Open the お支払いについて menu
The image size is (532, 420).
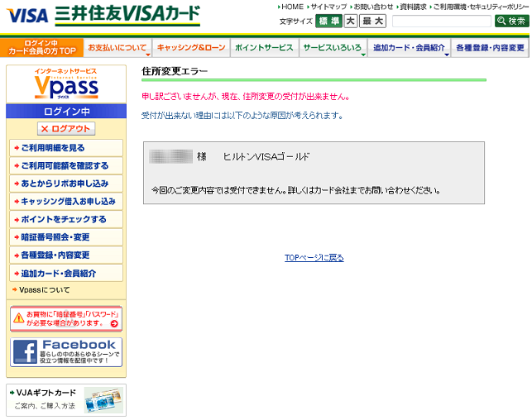117,48
